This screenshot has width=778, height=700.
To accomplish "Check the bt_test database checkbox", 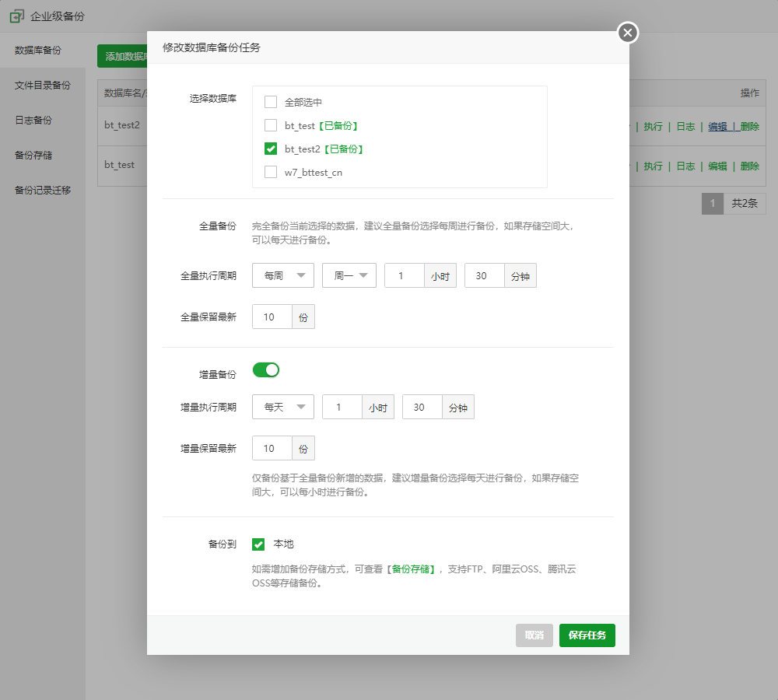I will [271, 125].
